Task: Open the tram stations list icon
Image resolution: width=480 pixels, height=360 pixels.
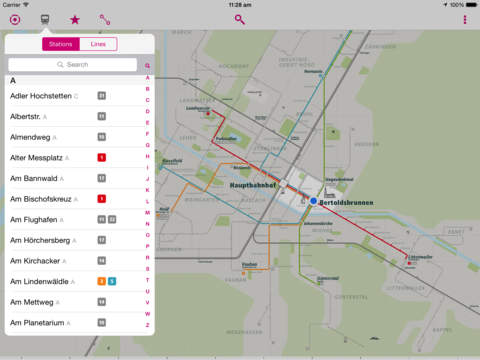Action: (45, 19)
